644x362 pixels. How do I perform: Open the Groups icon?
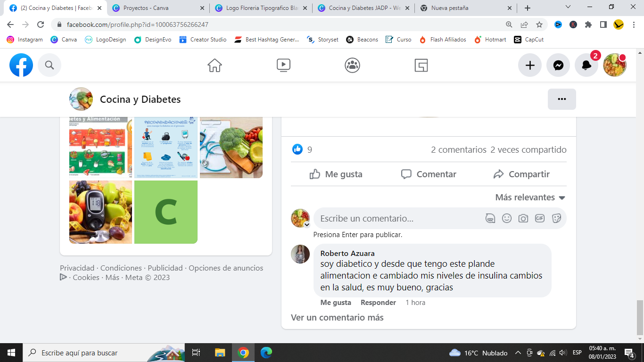pyautogui.click(x=352, y=65)
